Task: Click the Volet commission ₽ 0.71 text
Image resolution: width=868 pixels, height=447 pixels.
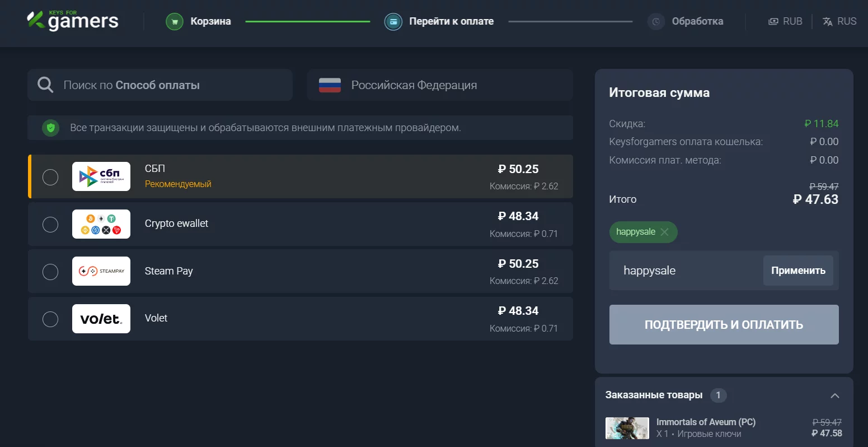Action: (x=524, y=328)
